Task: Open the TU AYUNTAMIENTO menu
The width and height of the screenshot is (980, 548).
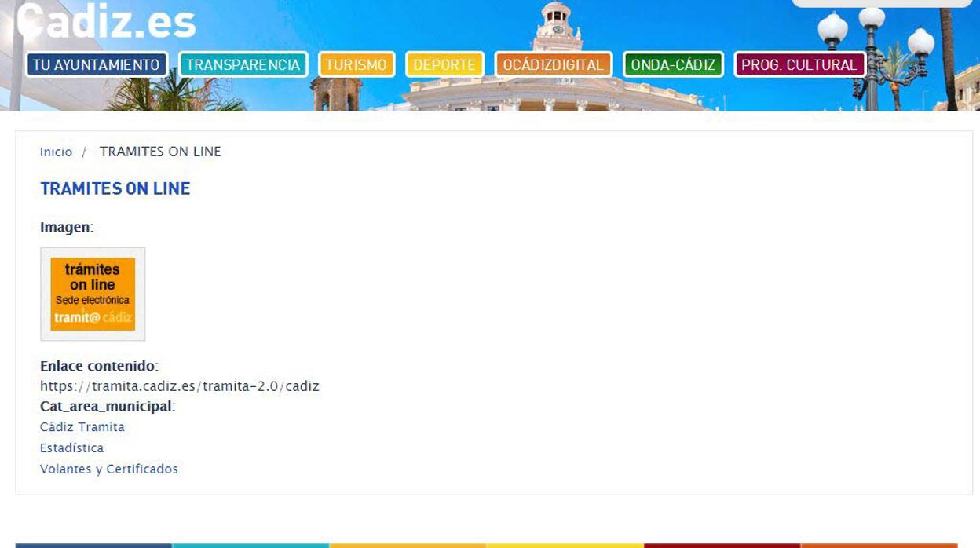Action: pyautogui.click(x=97, y=64)
